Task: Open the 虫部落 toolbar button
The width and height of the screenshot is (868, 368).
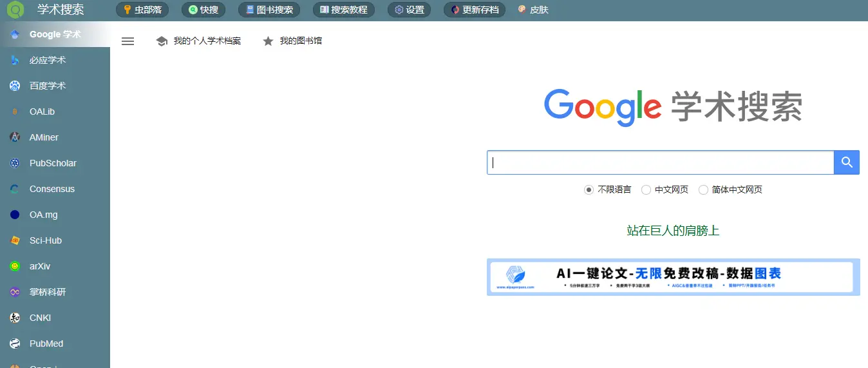Action: pos(143,10)
